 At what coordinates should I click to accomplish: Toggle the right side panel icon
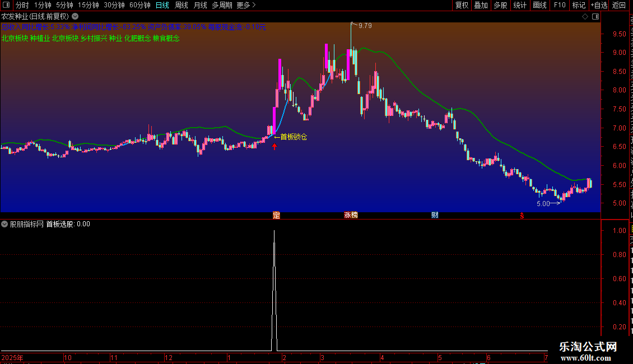[595, 17]
